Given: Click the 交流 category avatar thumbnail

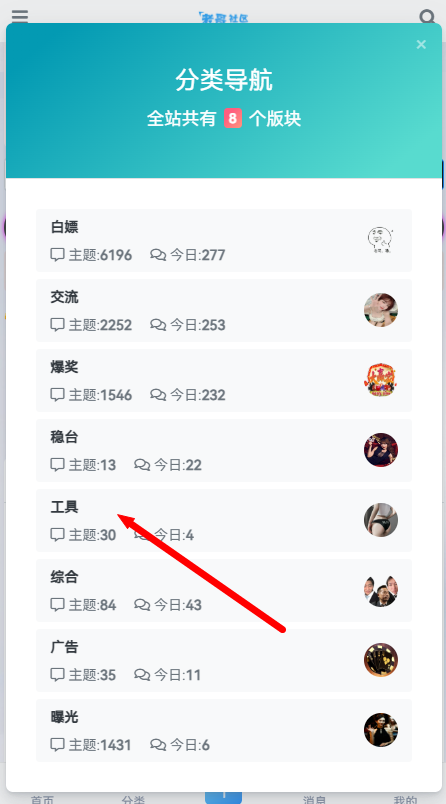Looking at the screenshot, I should click(381, 310).
